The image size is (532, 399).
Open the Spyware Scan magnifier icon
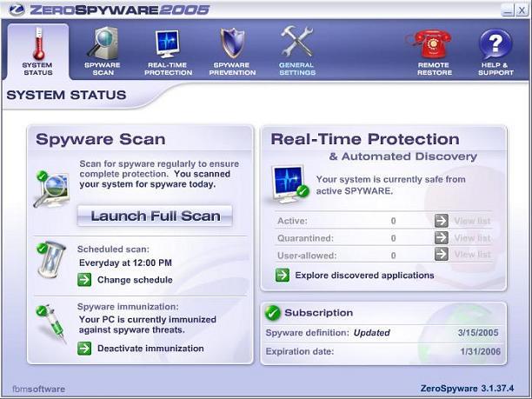(103, 43)
